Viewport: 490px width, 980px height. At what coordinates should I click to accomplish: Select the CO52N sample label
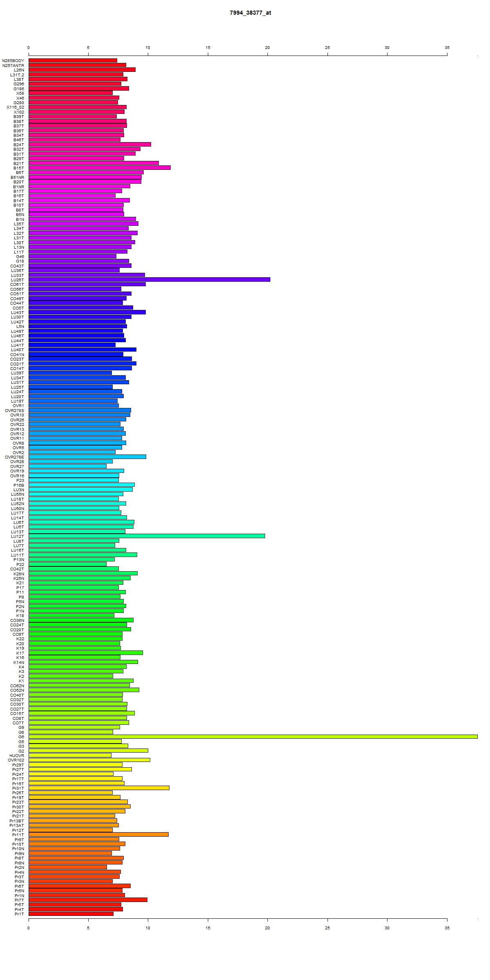pos(17,690)
